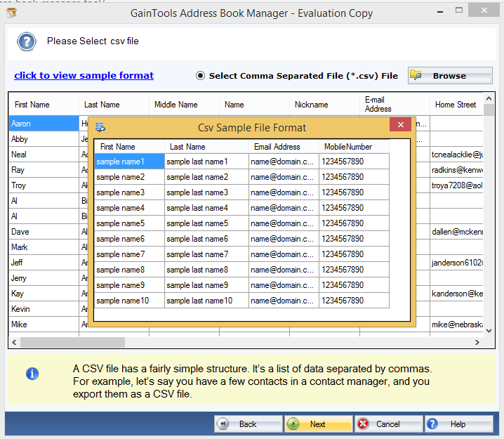Click the Middle Name column header
Screen dimensions: 504x439
(x=184, y=105)
